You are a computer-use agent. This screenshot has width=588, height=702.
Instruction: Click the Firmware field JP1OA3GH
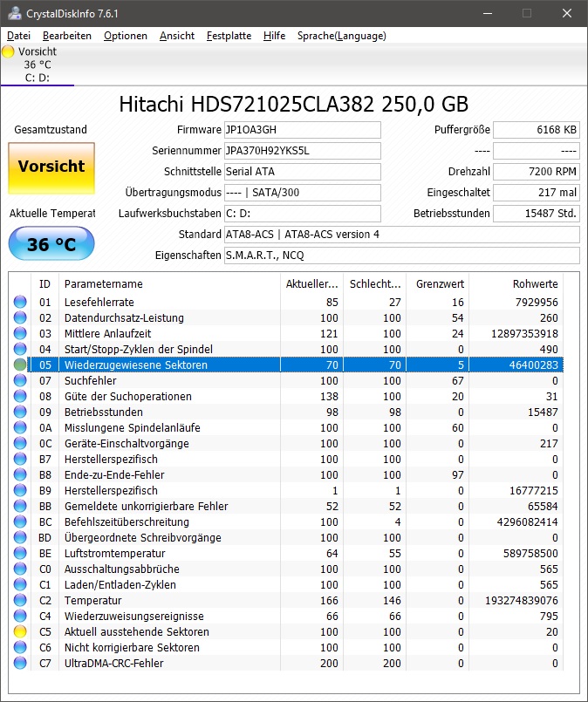click(302, 130)
